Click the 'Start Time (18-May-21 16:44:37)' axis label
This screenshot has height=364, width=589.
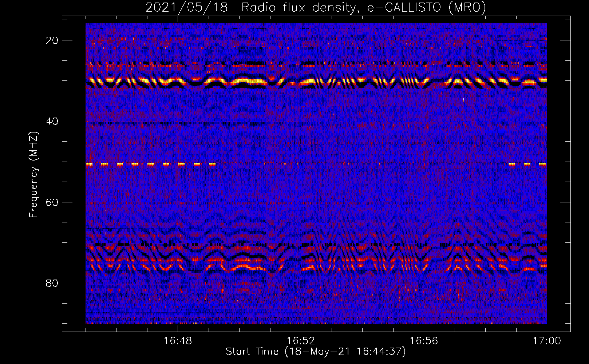pyautogui.click(x=316, y=352)
